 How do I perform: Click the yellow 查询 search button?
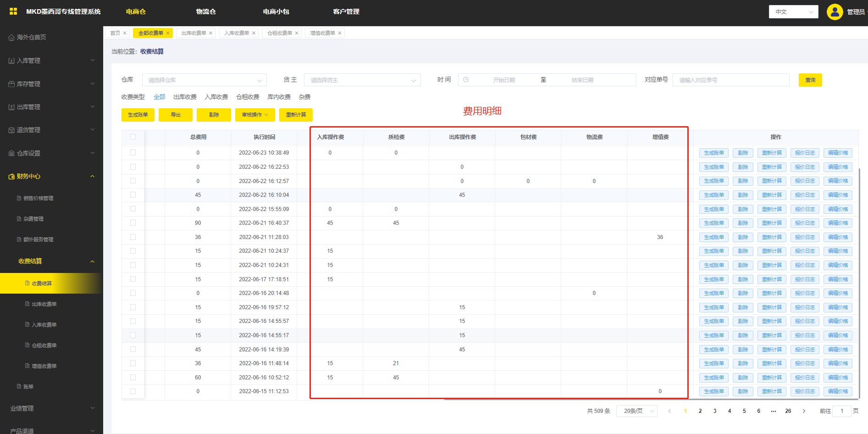click(x=810, y=80)
